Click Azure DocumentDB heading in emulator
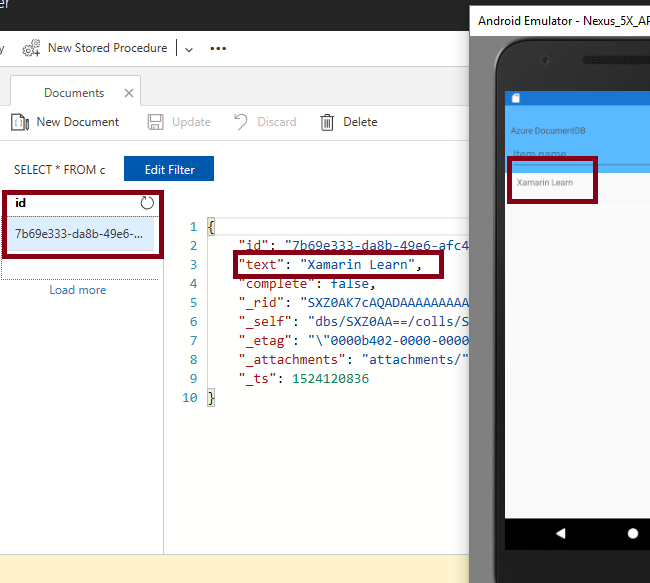The width and height of the screenshot is (650, 583). [548, 131]
